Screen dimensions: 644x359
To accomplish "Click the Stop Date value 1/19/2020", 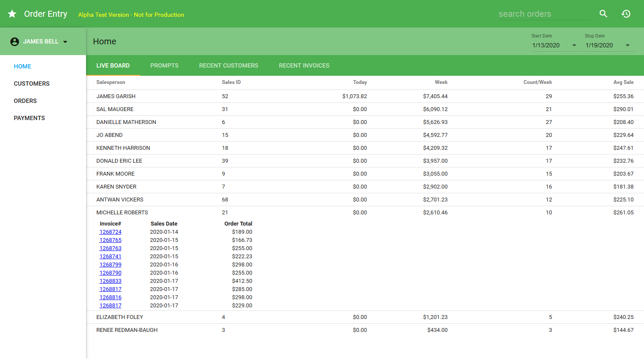I will click(x=599, y=45).
